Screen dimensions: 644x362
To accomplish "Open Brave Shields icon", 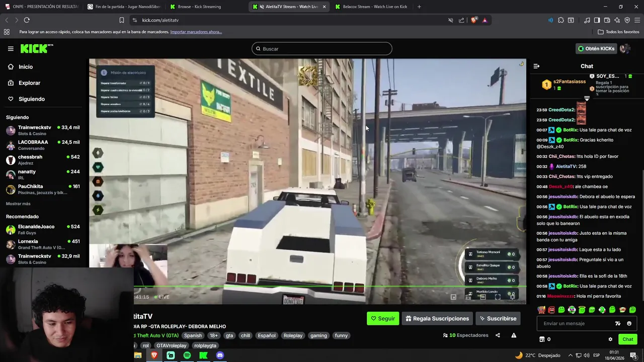I will 474,20.
